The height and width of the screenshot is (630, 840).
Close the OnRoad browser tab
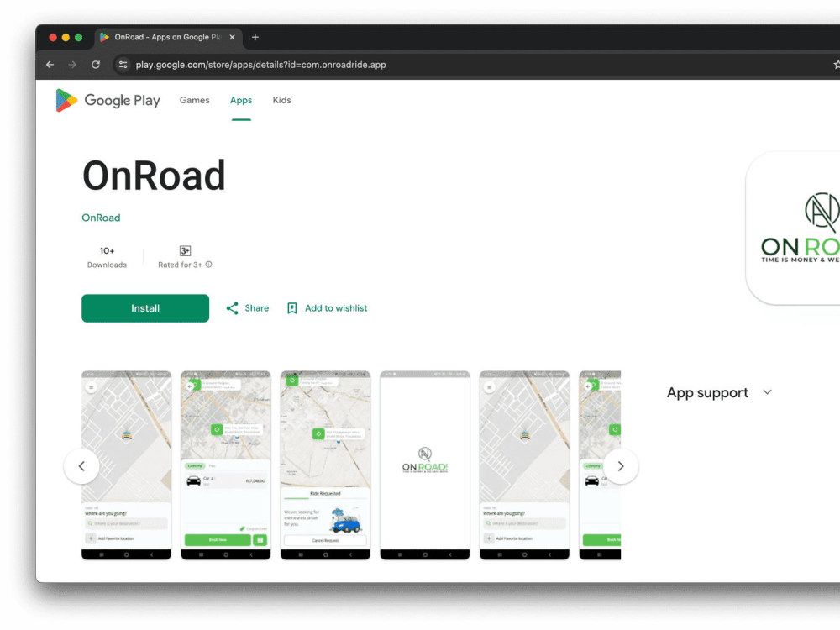click(x=232, y=37)
